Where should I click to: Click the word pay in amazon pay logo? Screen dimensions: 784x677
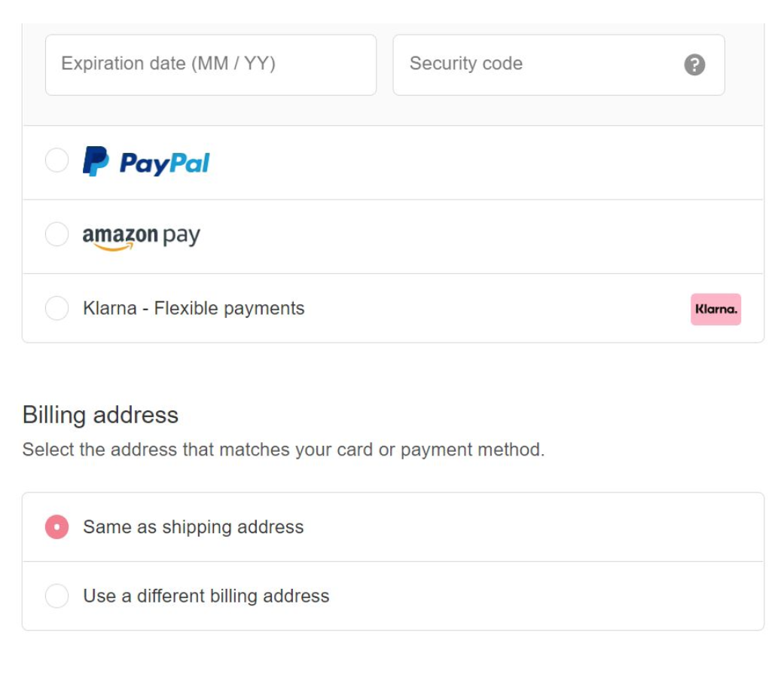182,236
